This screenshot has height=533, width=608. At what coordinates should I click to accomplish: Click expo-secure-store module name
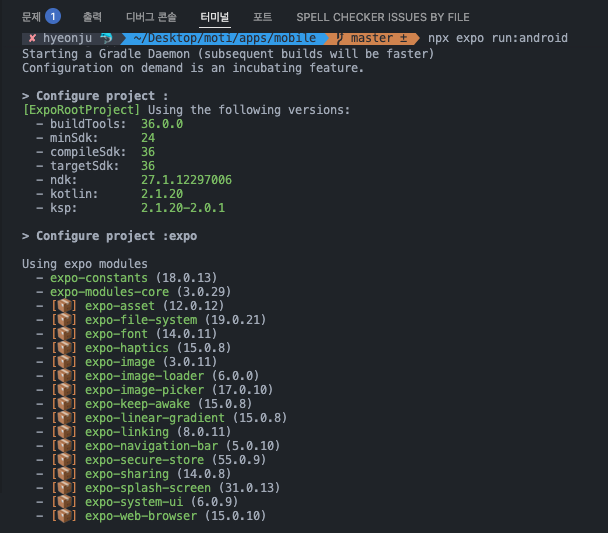click(144, 460)
